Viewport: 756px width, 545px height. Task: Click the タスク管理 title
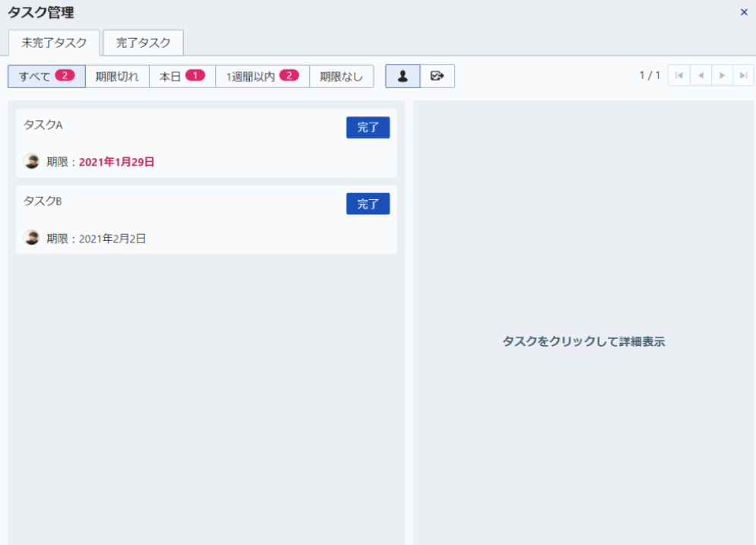click(x=41, y=12)
